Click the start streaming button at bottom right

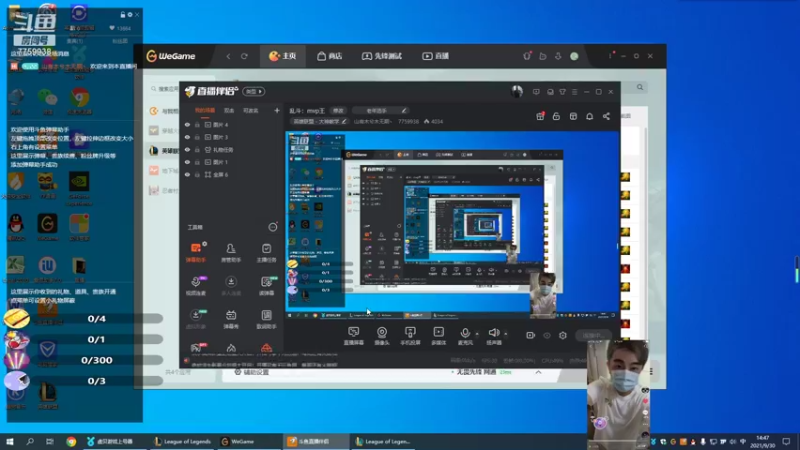click(592, 335)
